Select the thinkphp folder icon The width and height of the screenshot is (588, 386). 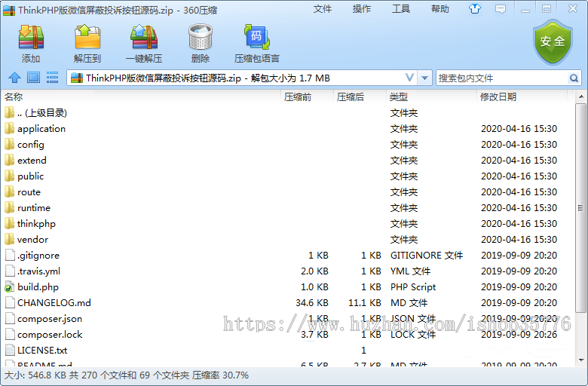[10, 223]
